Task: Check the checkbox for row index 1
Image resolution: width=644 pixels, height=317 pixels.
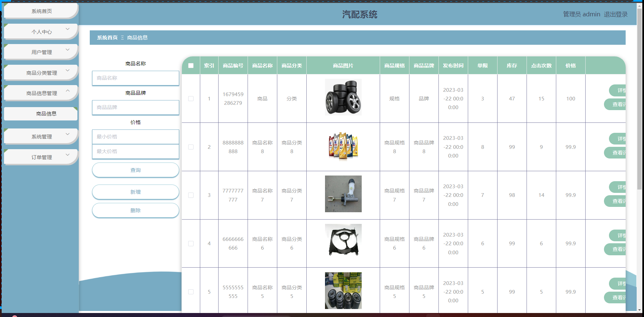Action: tap(191, 99)
